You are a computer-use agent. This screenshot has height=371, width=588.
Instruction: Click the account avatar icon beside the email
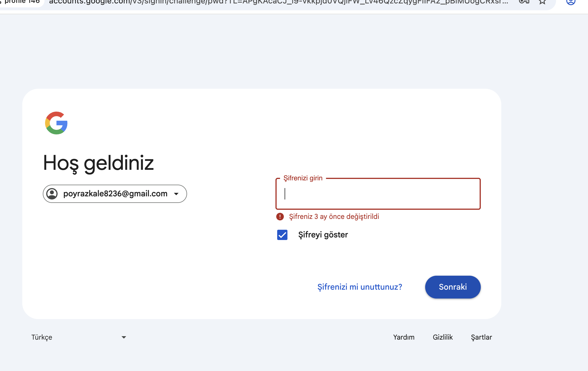point(52,194)
